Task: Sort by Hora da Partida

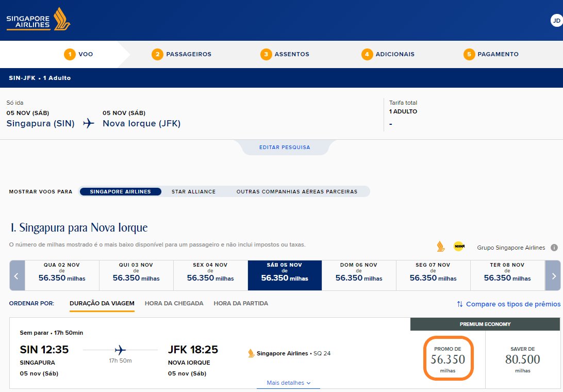Action: click(241, 304)
